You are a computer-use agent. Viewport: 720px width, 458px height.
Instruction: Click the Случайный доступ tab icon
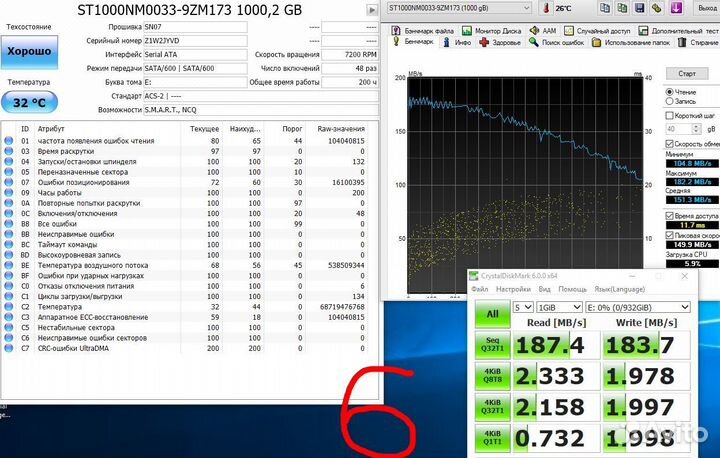coord(568,31)
